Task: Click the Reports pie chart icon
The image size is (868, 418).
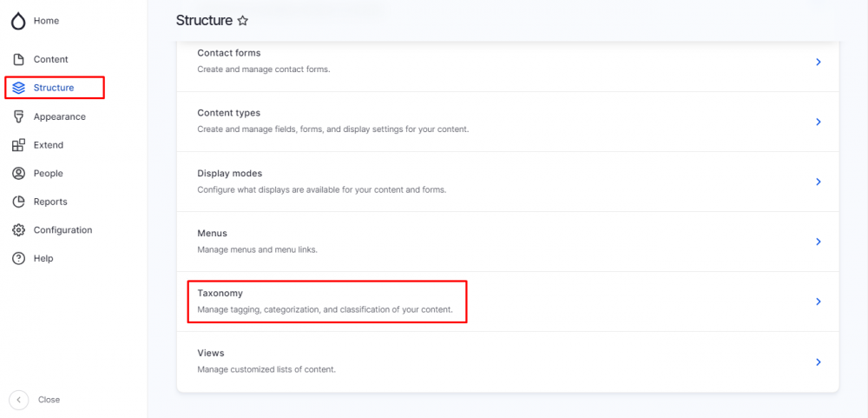Action: point(18,202)
